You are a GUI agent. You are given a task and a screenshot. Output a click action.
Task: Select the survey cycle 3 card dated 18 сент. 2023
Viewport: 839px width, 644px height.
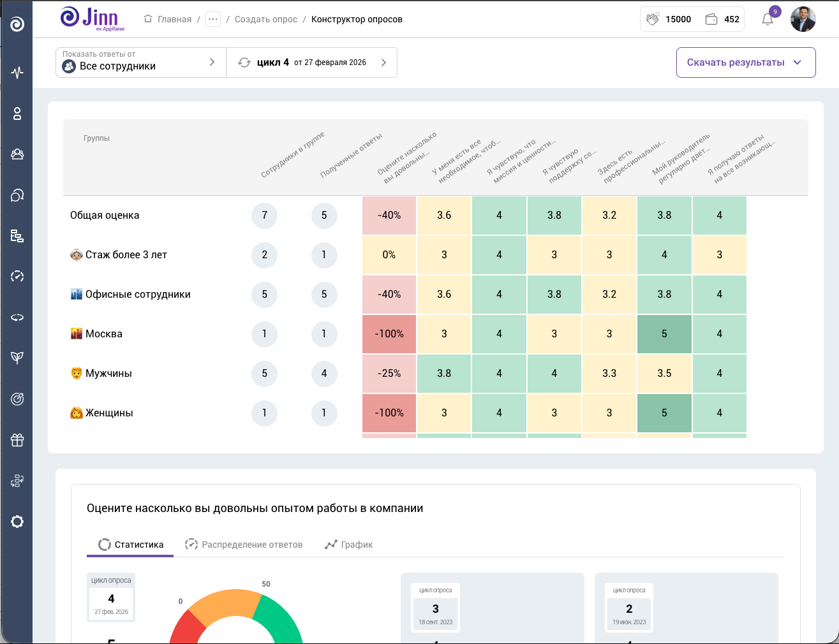pyautogui.click(x=436, y=608)
